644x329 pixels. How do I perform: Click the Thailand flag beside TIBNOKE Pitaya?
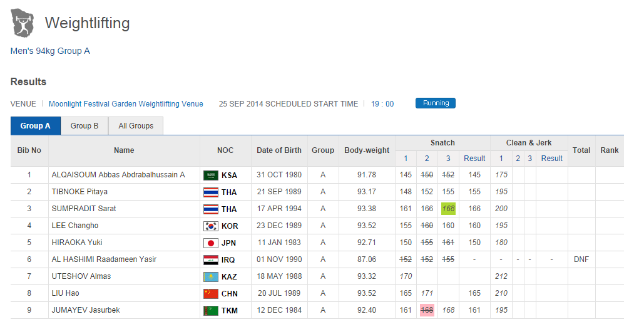[210, 192]
